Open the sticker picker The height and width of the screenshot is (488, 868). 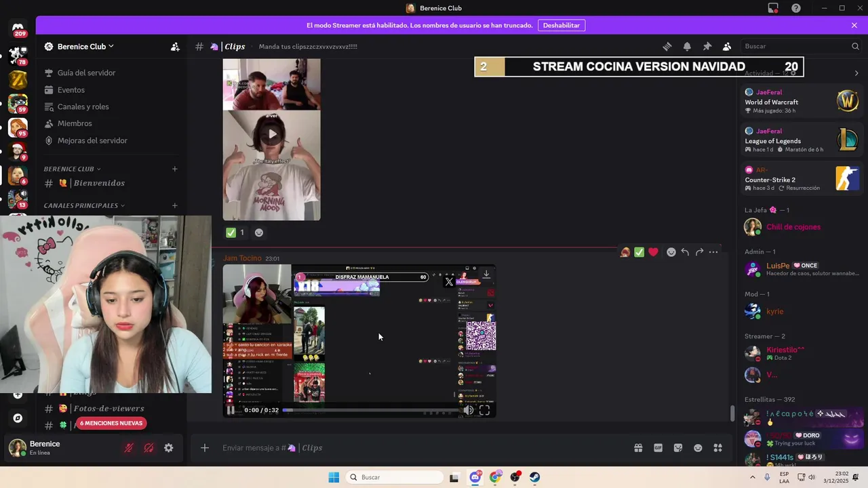678,448
